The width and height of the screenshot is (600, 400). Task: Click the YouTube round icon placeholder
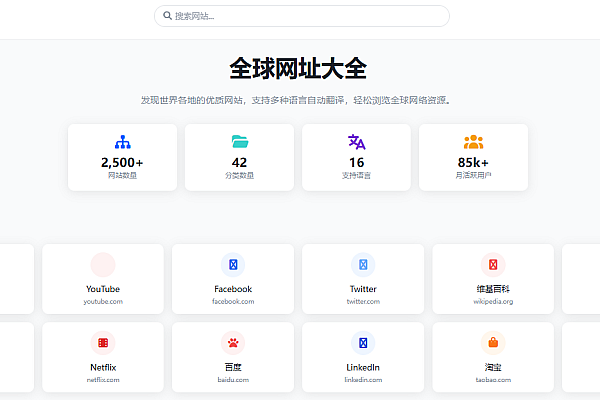103,264
